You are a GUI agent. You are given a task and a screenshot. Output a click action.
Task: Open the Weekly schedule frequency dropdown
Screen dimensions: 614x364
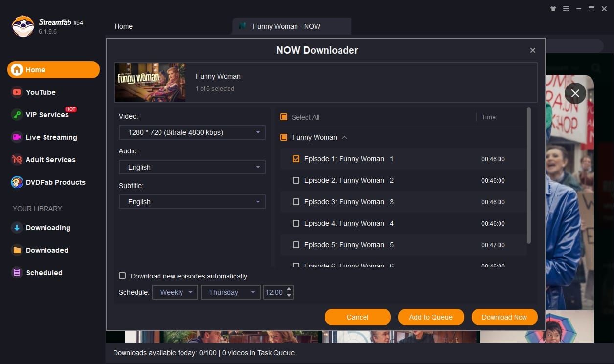(x=175, y=292)
